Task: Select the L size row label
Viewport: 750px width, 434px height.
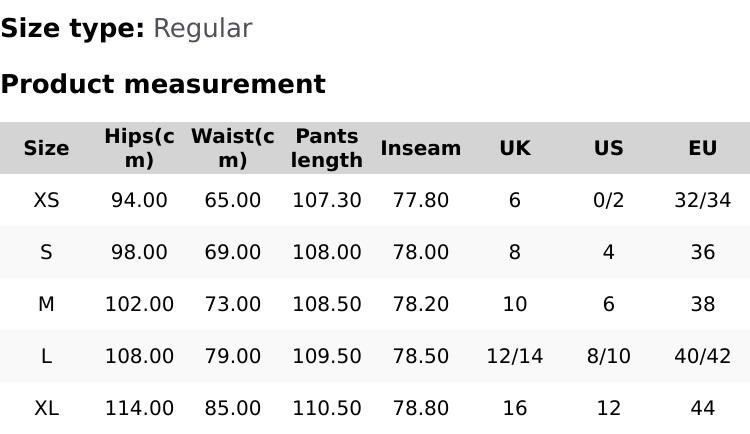Action: click(46, 356)
